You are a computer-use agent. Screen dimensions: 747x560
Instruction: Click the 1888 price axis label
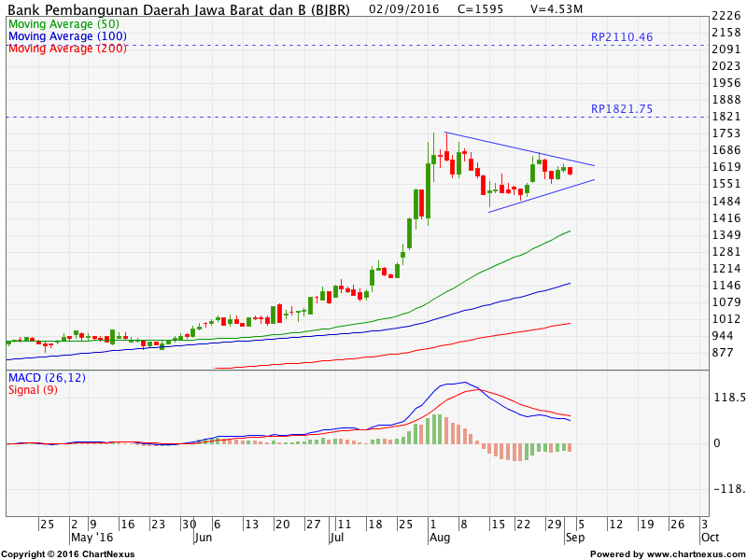[x=726, y=100]
